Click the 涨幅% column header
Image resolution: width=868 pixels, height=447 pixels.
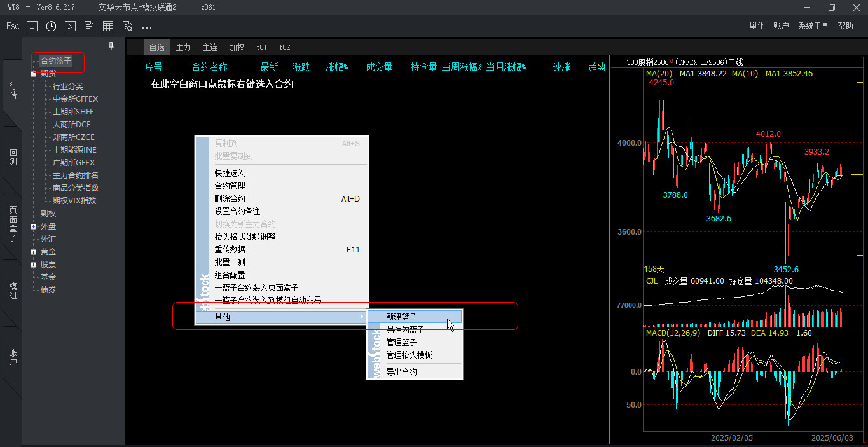coord(337,67)
